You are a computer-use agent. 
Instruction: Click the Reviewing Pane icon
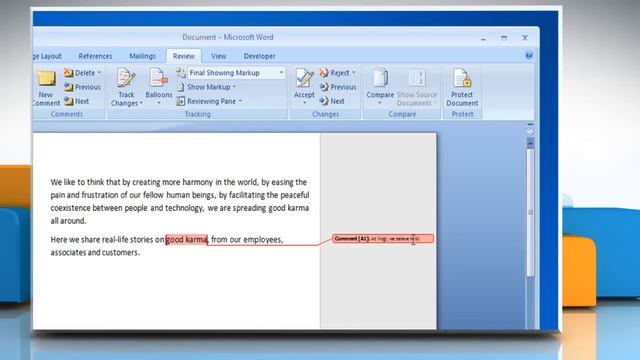point(181,101)
